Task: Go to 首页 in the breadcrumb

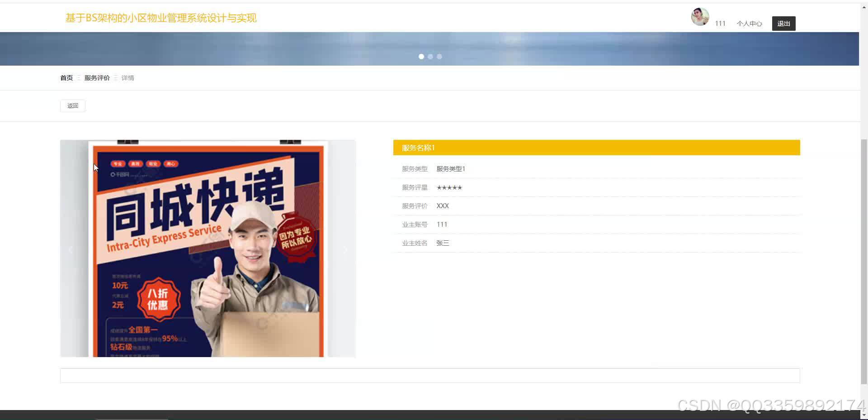Action: [x=66, y=78]
